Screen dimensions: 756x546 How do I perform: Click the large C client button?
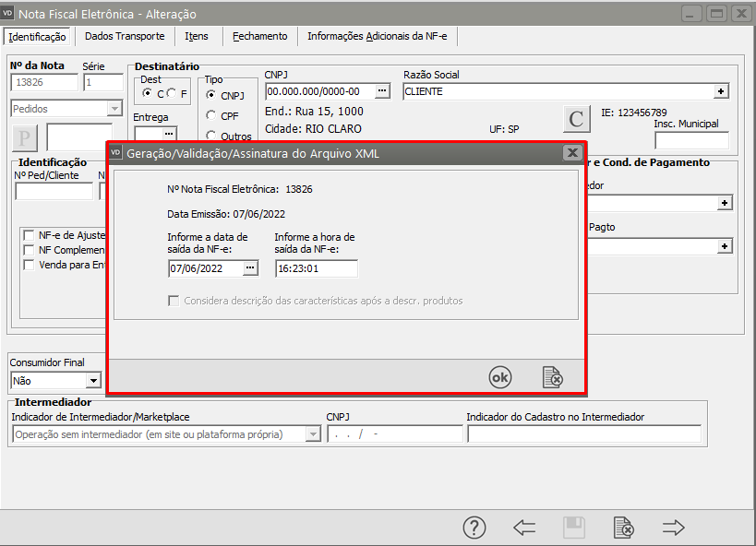(577, 119)
